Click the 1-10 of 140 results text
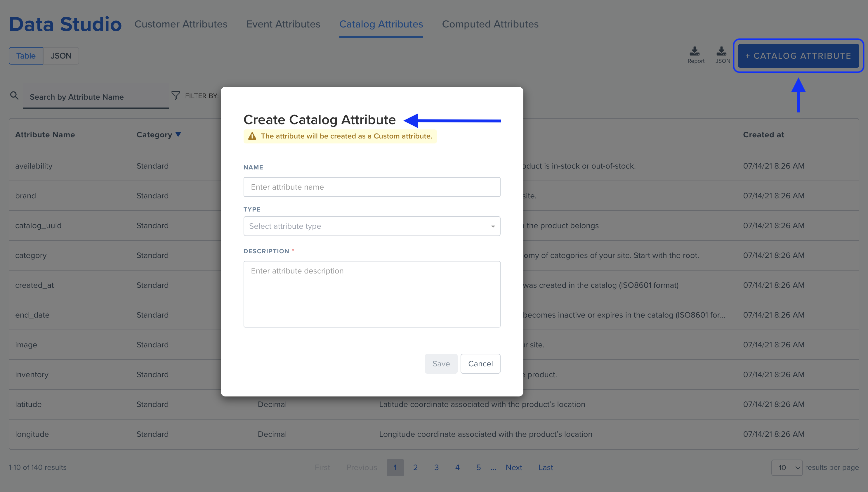 [x=37, y=467]
